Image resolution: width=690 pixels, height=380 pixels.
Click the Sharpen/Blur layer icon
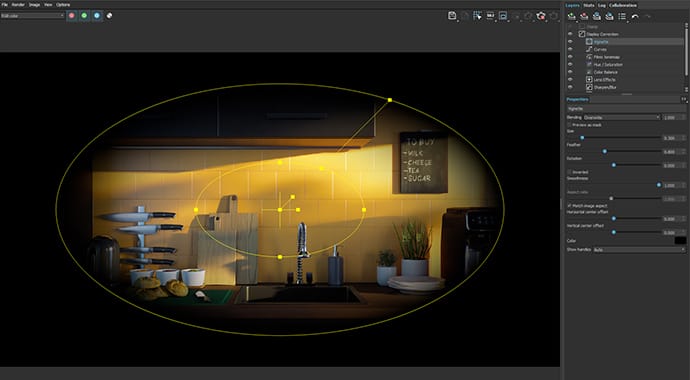point(589,87)
